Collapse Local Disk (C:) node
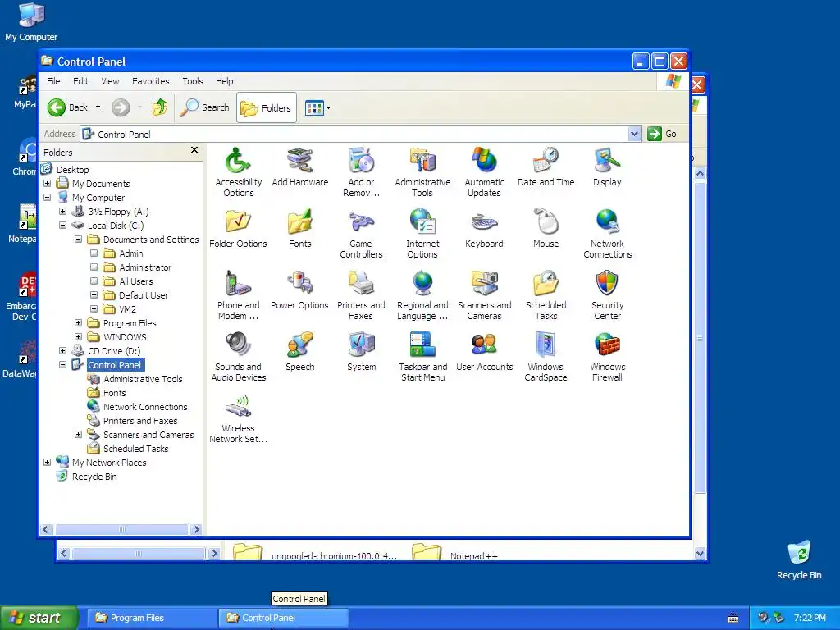The width and height of the screenshot is (840, 630). pyautogui.click(x=62, y=225)
